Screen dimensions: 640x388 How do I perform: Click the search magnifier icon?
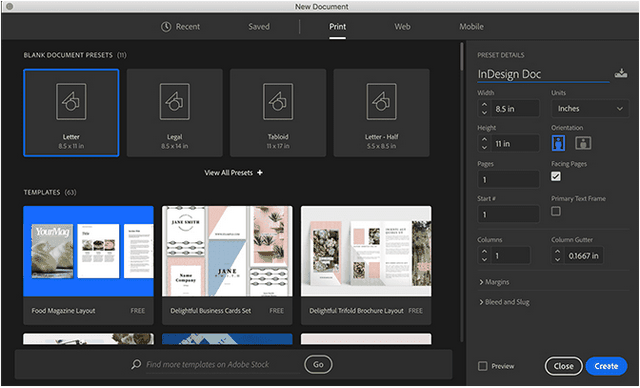pos(136,364)
